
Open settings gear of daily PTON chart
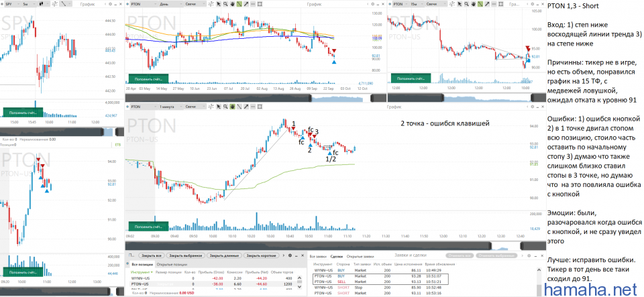click(372, 4)
